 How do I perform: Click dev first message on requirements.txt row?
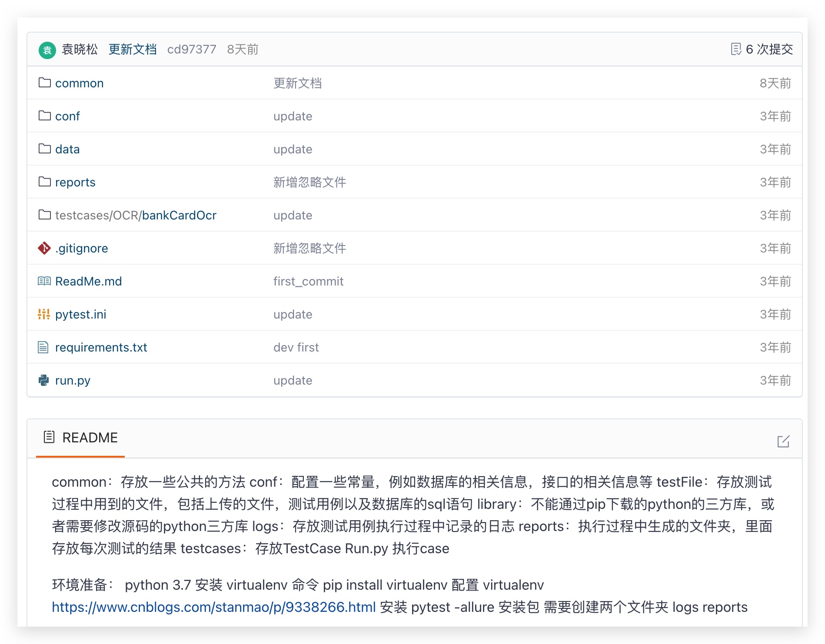tap(296, 347)
